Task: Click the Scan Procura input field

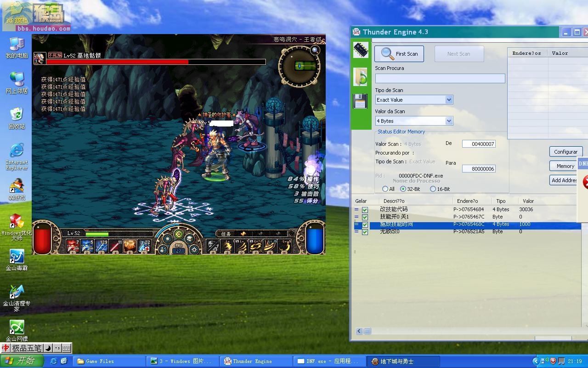Action: pos(440,78)
